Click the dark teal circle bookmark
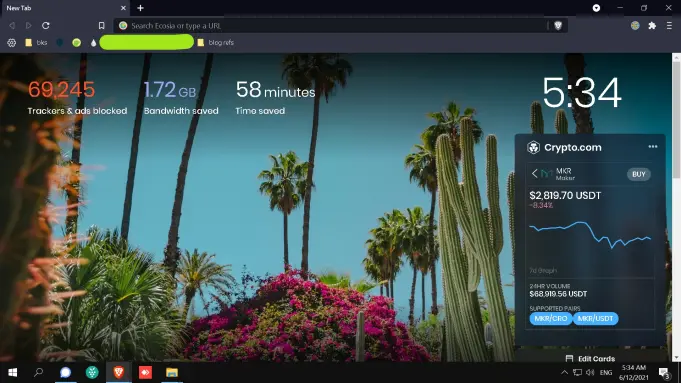 point(60,43)
